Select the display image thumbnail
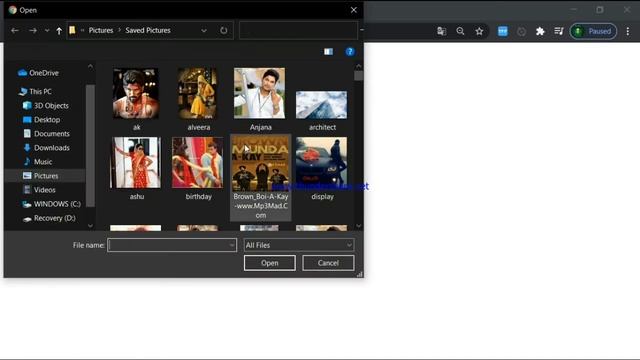 click(x=322, y=163)
